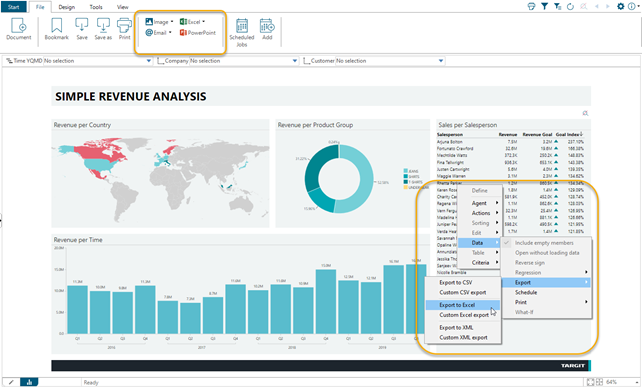Viewport: 642px width, 388px height.
Task: Click the filter funnel icon at top right
Action: tap(544, 6)
